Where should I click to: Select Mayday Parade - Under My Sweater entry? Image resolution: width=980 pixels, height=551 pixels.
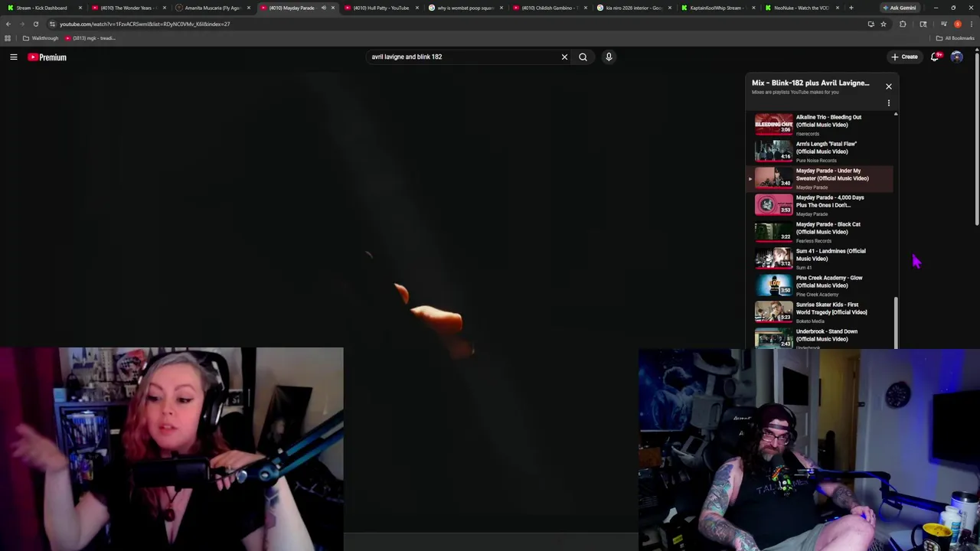click(819, 178)
